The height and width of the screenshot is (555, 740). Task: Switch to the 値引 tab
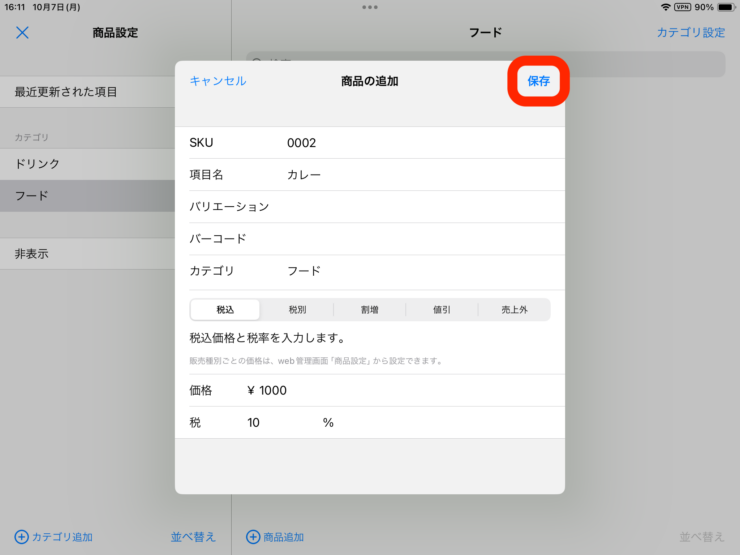click(x=442, y=310)
